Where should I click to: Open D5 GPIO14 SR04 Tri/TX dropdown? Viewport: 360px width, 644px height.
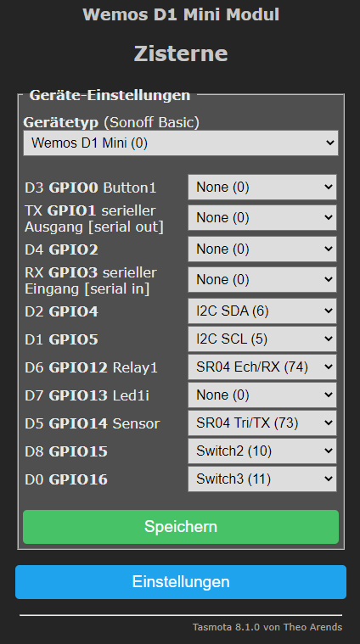pyautogui.click(x=262, y=423)
